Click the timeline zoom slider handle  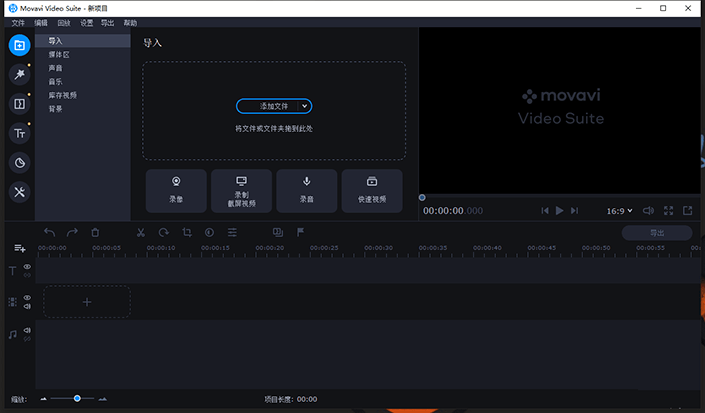click(x=77, y=398)
